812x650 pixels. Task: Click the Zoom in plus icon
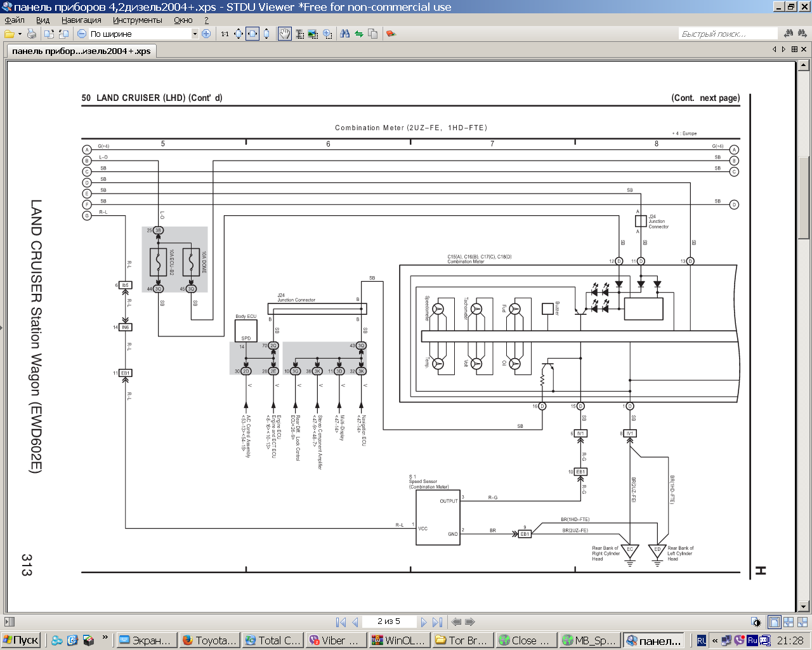pyautogui.click(x=206, y=34)
